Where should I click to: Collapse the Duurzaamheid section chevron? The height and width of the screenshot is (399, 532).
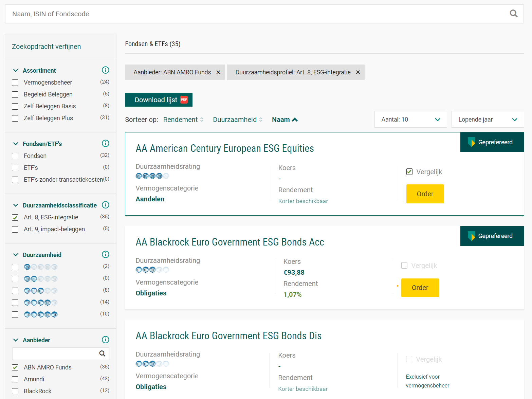16,255
